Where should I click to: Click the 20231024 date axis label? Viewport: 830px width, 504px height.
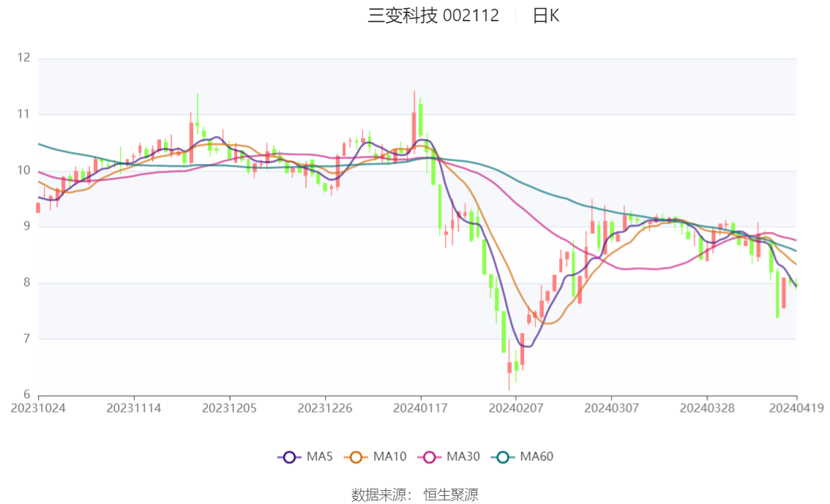[38, 408]
